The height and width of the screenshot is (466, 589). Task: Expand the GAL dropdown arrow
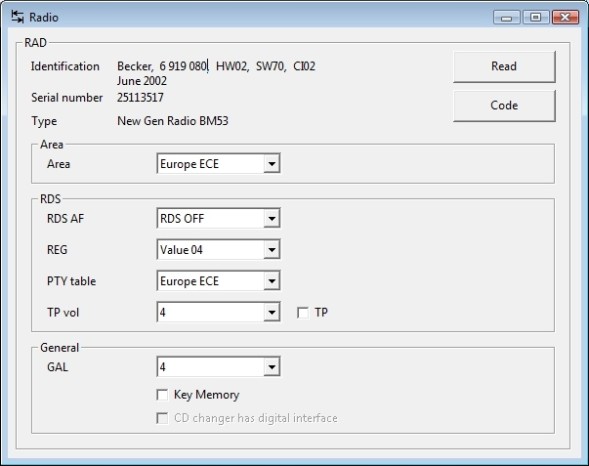click(272, 367)
